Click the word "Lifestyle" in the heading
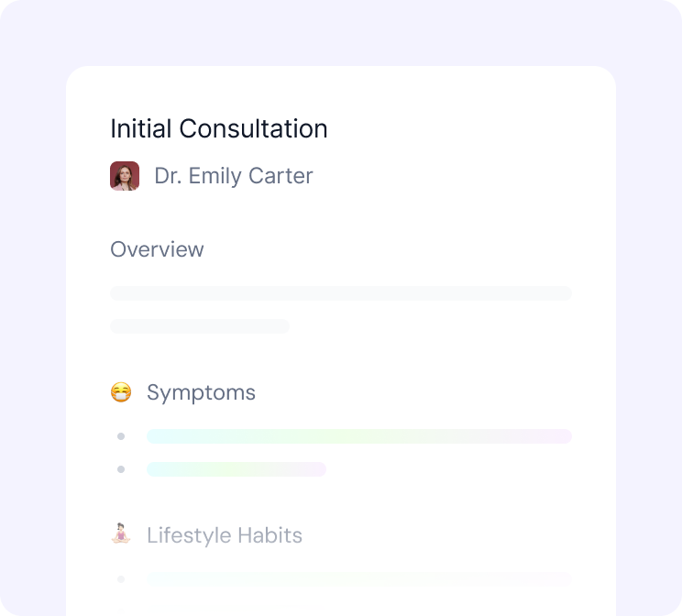The height and width of the screenshot is (616, 682). point(189,535)
